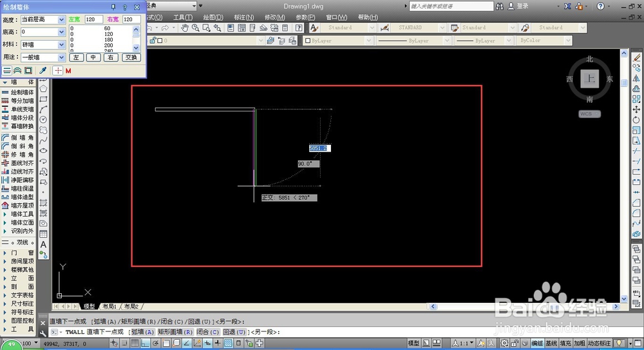
Task: Select the spline curve tool
Action: (43, 141)
